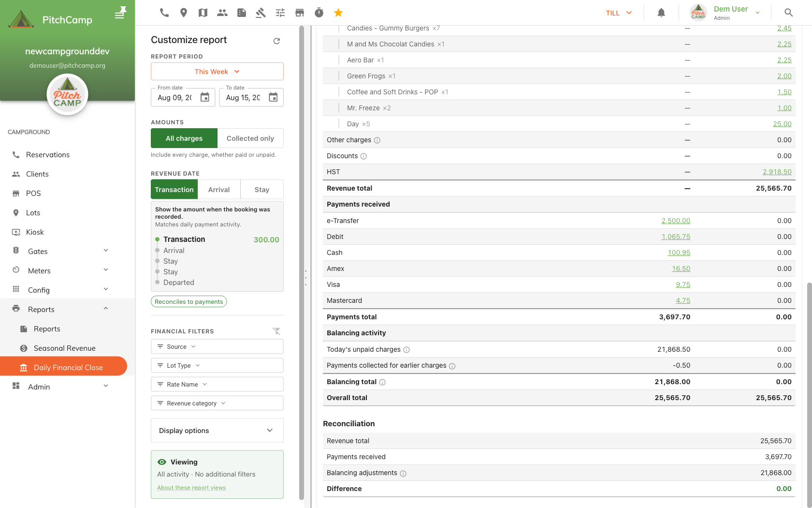This screenshot has height=508, width=812.
Task: Open the phone icon in top toolbar
Action: point(164,13)
